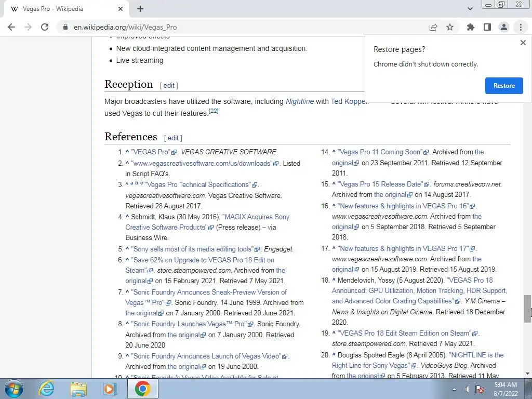
Task: Click back-reference "a" of reference 3
Action: pyautogui.click(x=131, y=183)
